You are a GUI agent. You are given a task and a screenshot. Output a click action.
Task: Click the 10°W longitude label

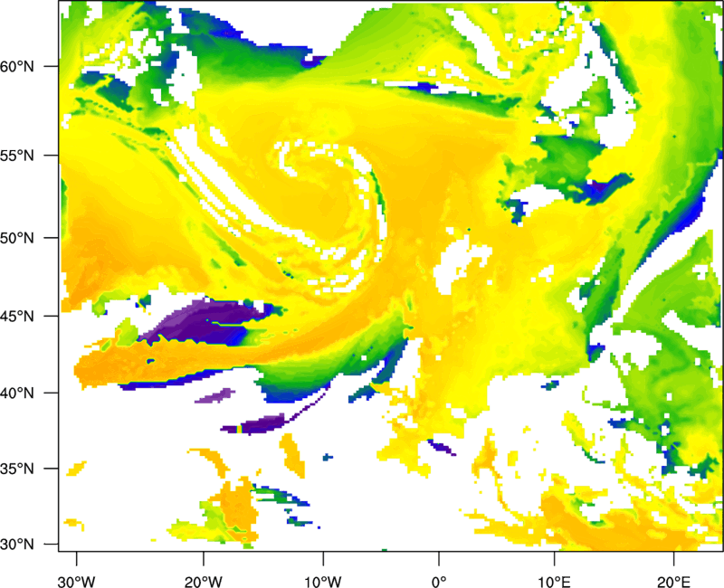pyautogui.click(x=323, y=582)
